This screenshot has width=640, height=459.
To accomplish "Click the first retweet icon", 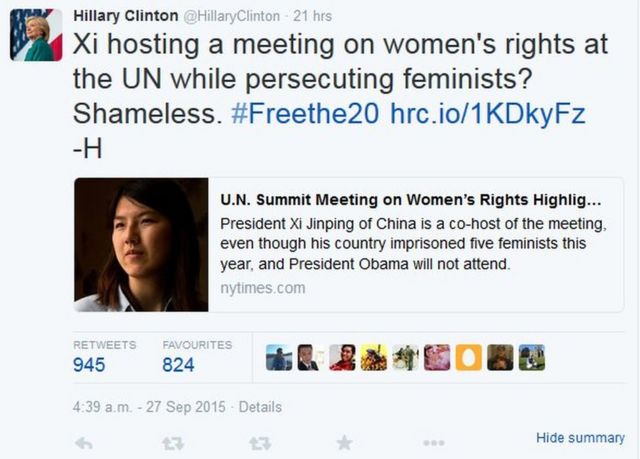I will point(173,441).
